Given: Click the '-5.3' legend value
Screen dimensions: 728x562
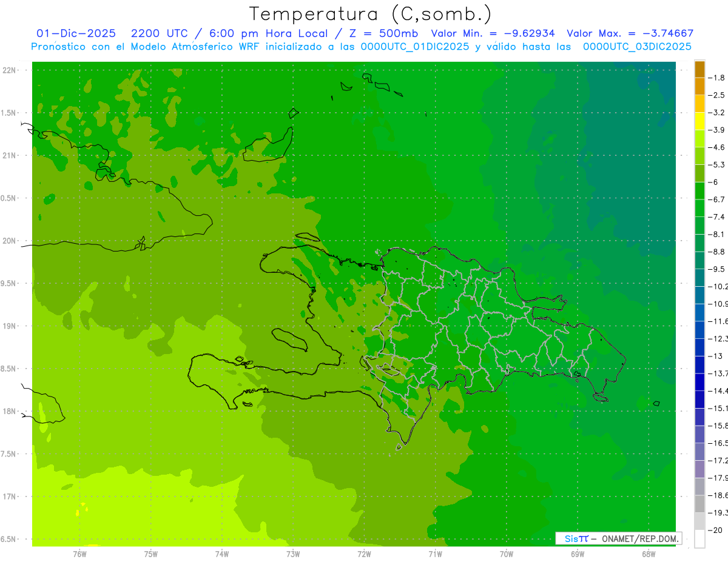Looking at the screenshot, I should 716,165.
